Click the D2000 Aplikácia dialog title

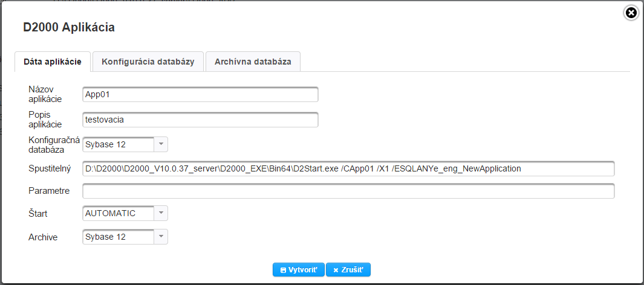tap(69, 27)
